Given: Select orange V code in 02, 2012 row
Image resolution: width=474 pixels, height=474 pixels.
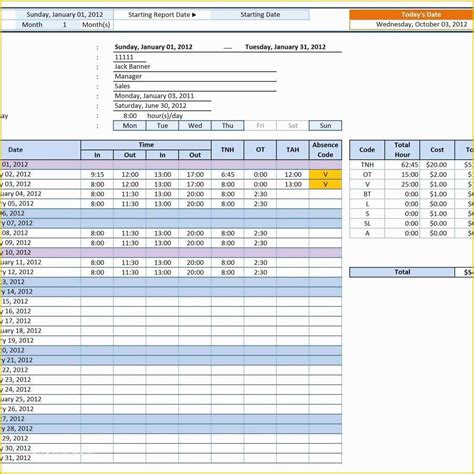Looking at the screenshot, I should (325, 175).
